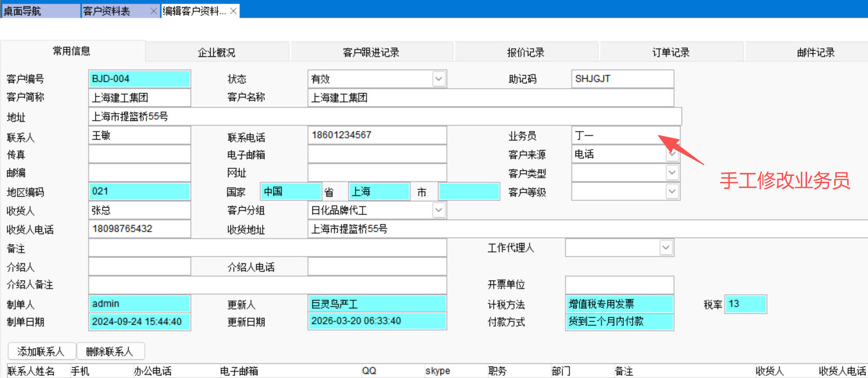The width and height of the screenshot is (868, 378).
Task: Close the 编辑客户资料 tab
Action: coord(234,11)
